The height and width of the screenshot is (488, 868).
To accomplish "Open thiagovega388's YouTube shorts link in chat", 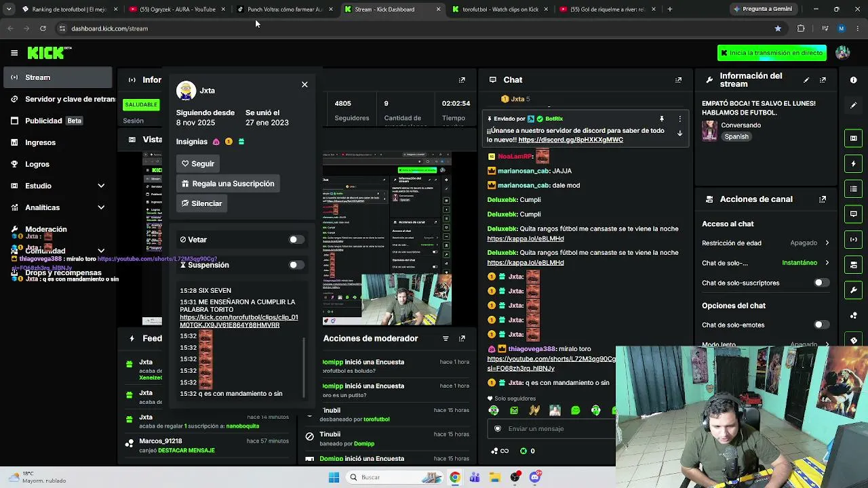I will 551,363.
